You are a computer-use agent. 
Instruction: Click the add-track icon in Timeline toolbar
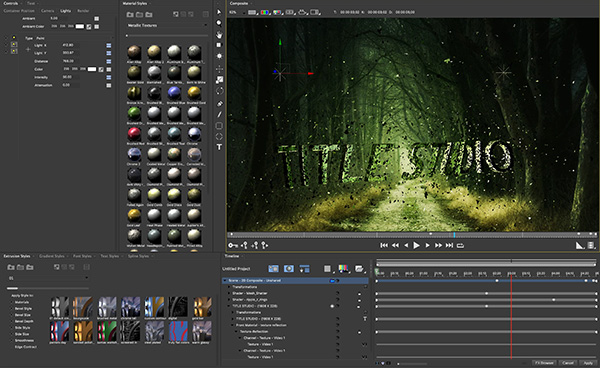click(304, 269)
